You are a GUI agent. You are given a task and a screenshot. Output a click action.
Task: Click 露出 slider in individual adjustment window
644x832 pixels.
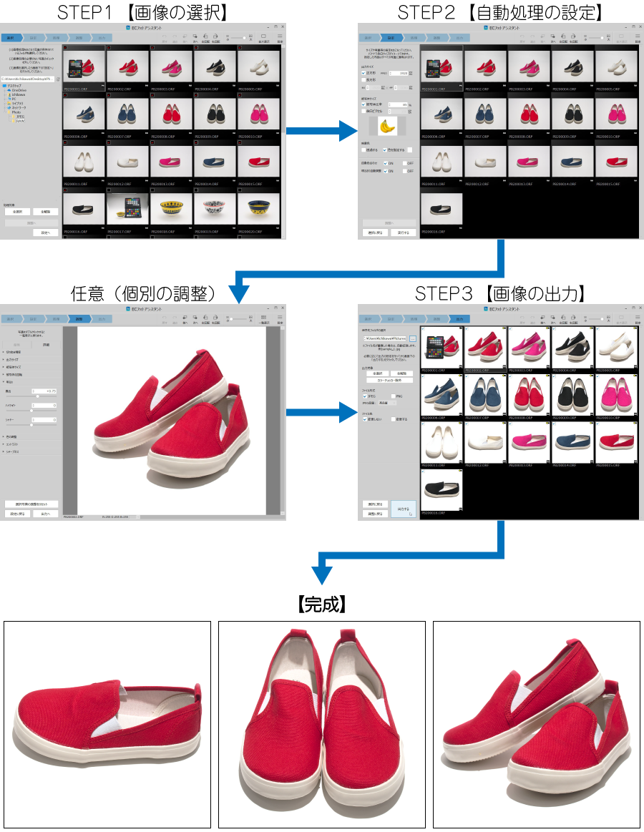[31, 396]
